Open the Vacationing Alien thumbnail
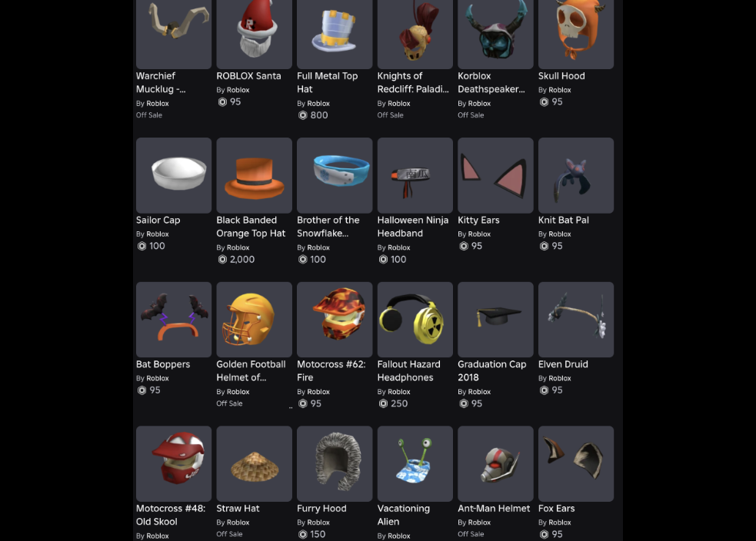The width and height of the screenshot is (756, 541). click(415, 463)
